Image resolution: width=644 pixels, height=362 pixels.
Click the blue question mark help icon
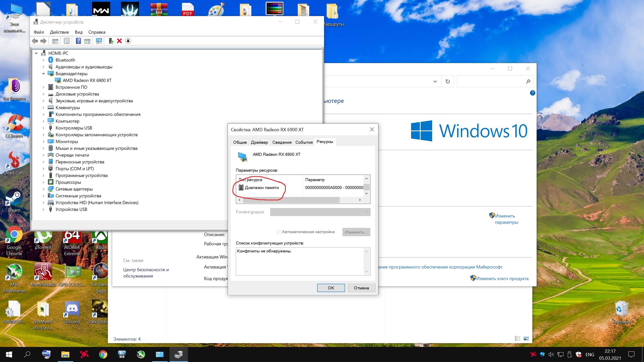pyautogui.click(x=78, y=41)
